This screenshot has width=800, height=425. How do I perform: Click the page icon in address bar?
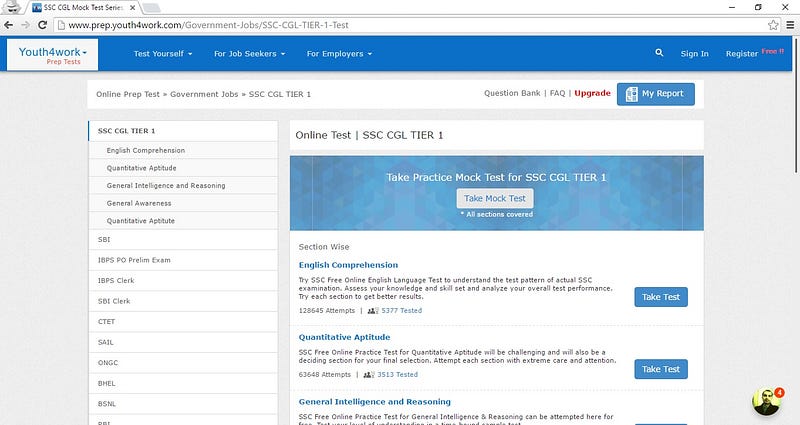click(61, 25)
